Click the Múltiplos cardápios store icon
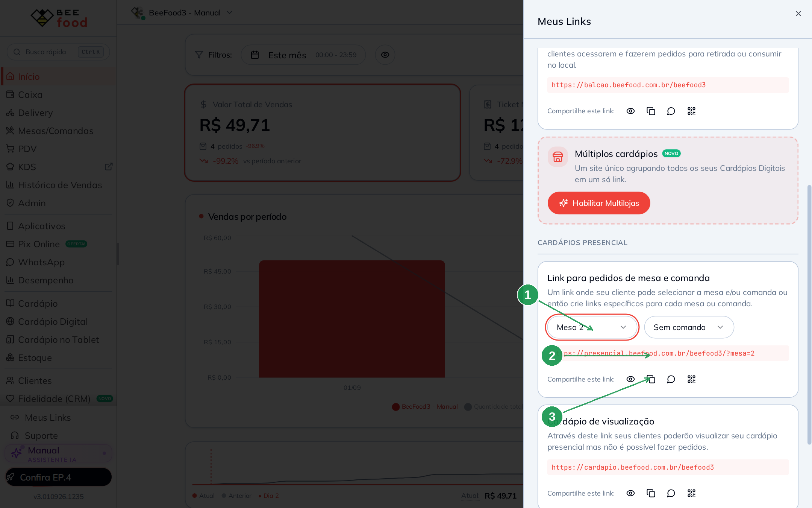Viewport: 812px width, 508px height. coord(558,157)
